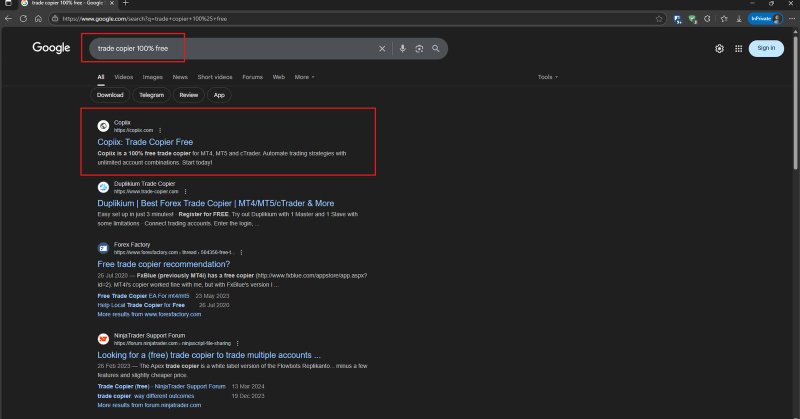The image size is (800, 419).
Task: Open more options dots beside trade-copier.com URL
Action: click(x=186, y=191)
